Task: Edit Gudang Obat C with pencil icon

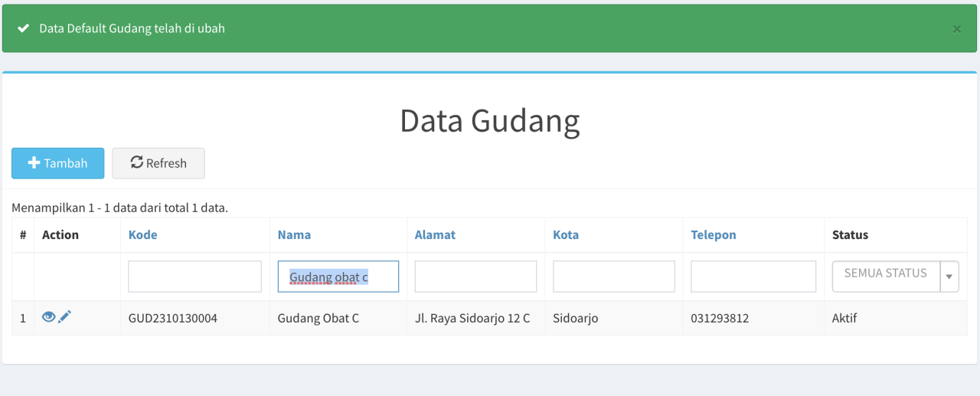Action: 65,316
